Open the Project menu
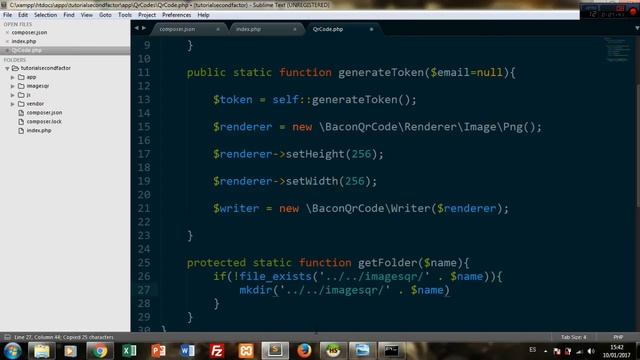Screen dimensions: 640x360 pyautogui.click(x=147, y=15)
